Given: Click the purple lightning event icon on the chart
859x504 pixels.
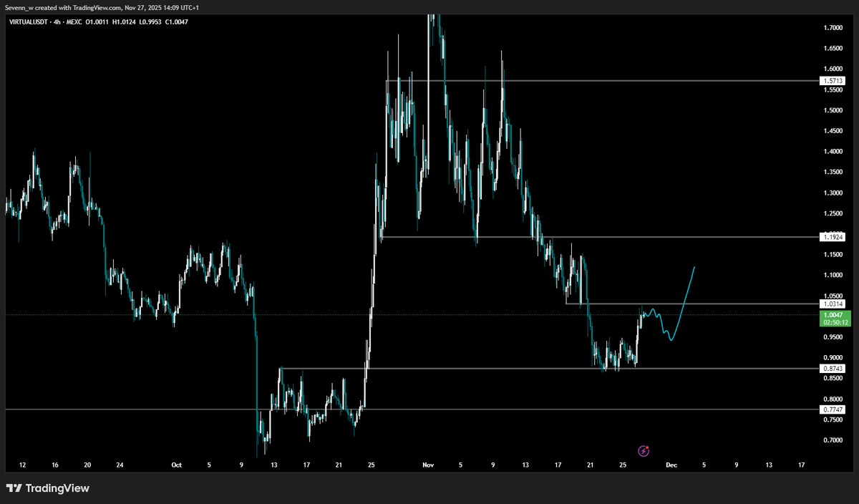Looking at the screenshot, I should click(644, 451).
